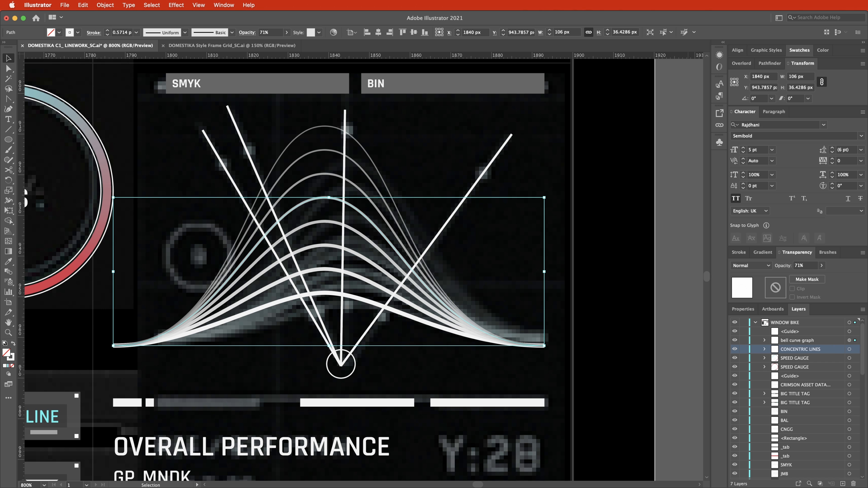Screen dimensions: 868x488
Task: Hide the bell curve graph layer
Action: (735, 340)
